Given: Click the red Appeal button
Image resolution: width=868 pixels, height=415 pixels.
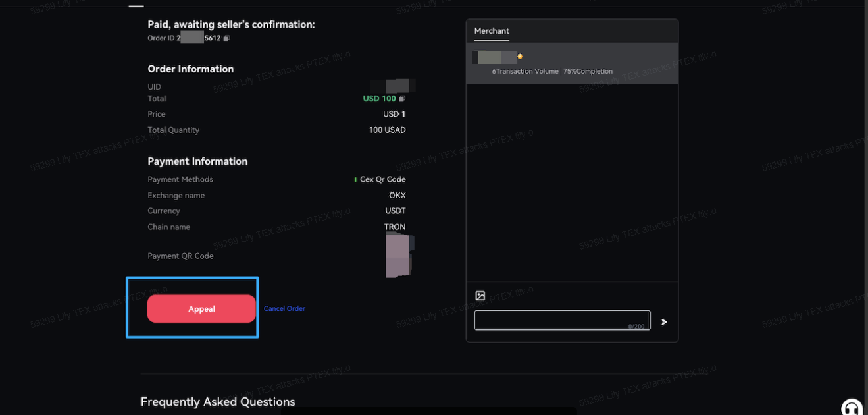Looking at the screenshot, I should pyautogui.click(x=201, y=309).
